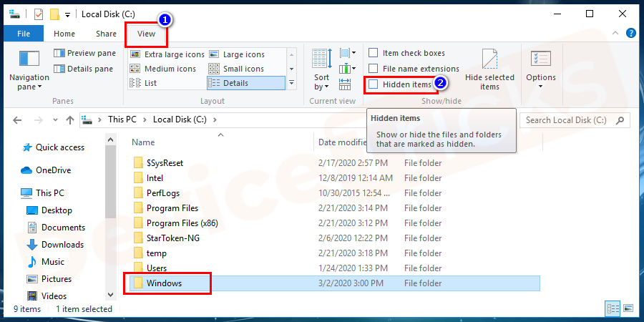The width and height of the screenshot is (644, 322).
Task: Select the Users folder
Action: [x=150, y=268]
